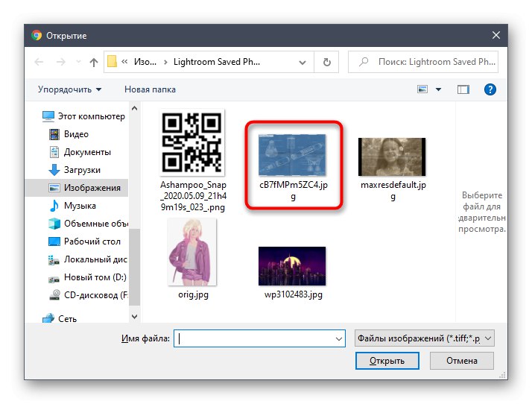The height and width of the screenshot is (404, 532).
Task: Open the Локальный диск drive
Action: (88, 259)
